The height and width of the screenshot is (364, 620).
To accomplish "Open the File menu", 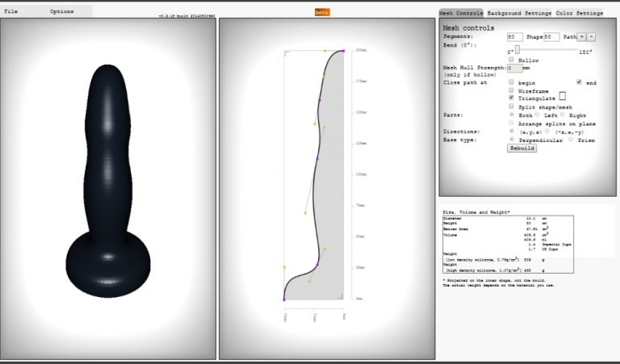I will [11, 12].
